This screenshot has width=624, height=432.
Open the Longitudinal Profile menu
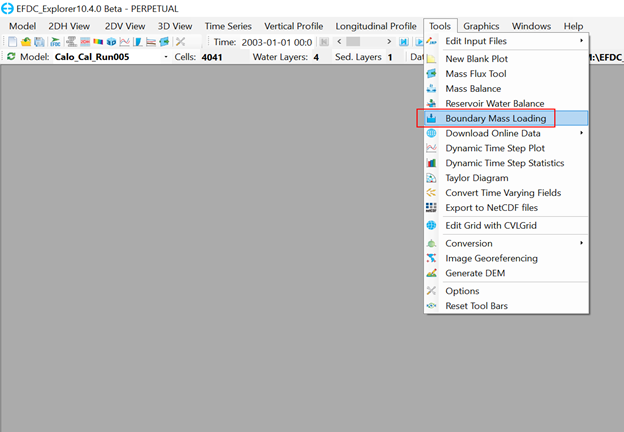point(376,26)
